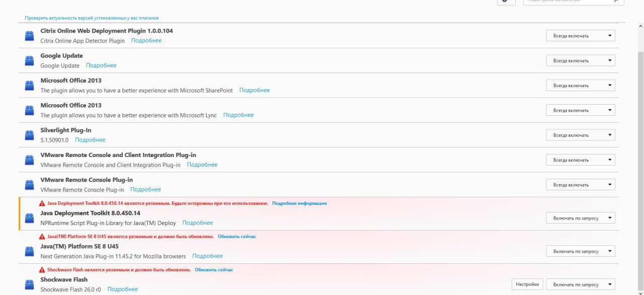Screen dimensions: 644x295
Task: Click the Java(TM) Platform SE 8 U45 plugin icon
Action: click(29, 251)
